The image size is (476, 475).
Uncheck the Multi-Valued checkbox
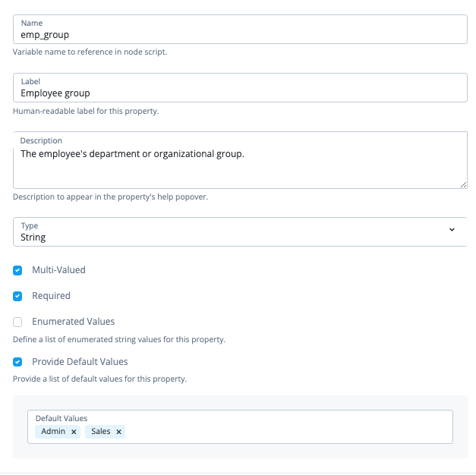click(17, 270)
